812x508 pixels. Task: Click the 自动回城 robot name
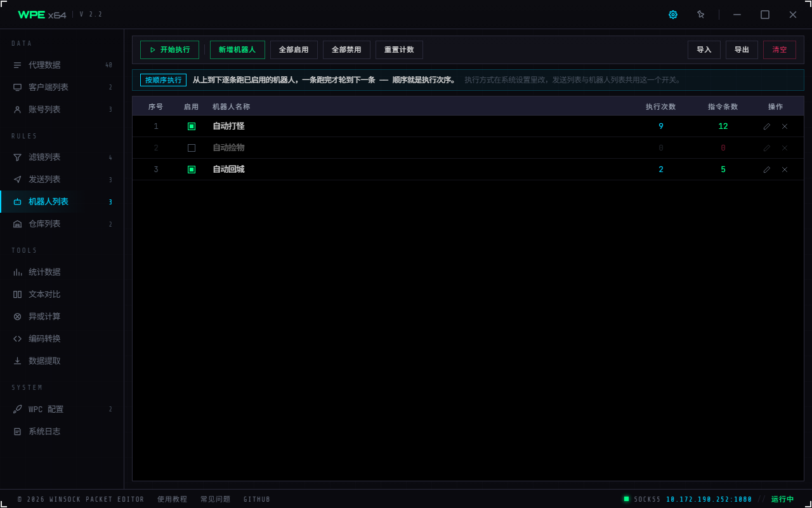tap(228, 170)
